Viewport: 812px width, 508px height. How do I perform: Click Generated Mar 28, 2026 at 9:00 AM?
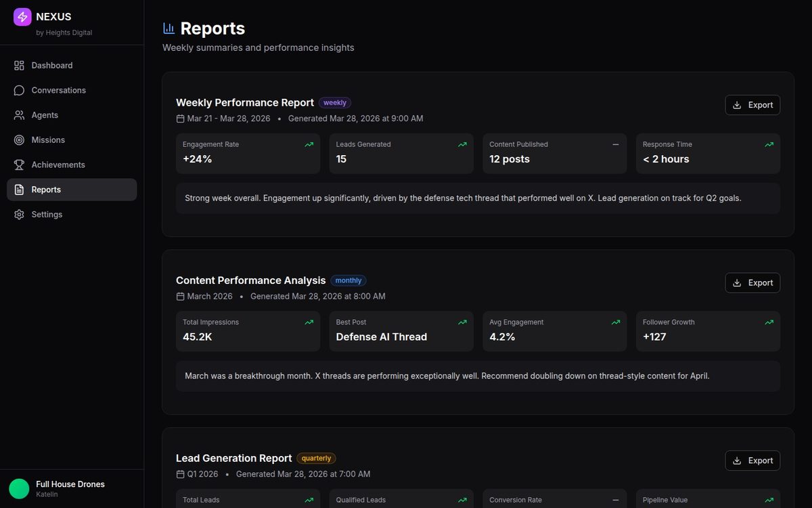[x=356, y=119]
